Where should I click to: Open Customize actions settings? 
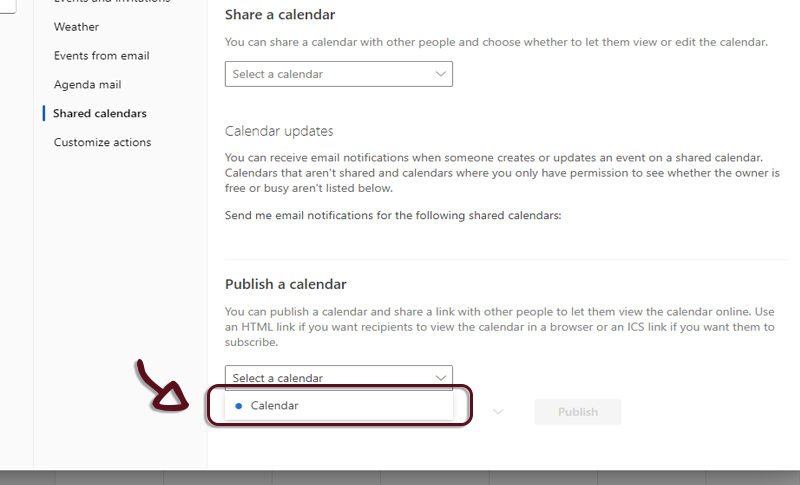[x=102, y=142]
